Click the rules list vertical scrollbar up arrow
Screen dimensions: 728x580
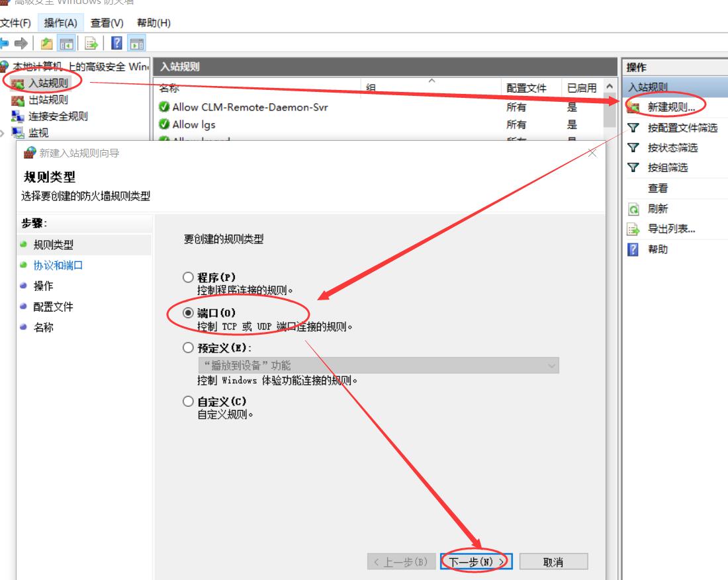click(x=610, y=88)
